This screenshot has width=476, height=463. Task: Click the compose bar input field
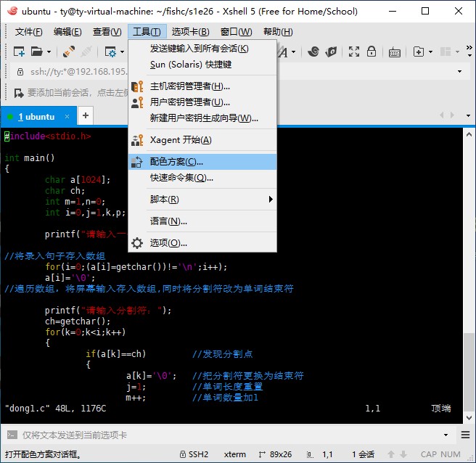pyautogui.click(x=231, y=435)
